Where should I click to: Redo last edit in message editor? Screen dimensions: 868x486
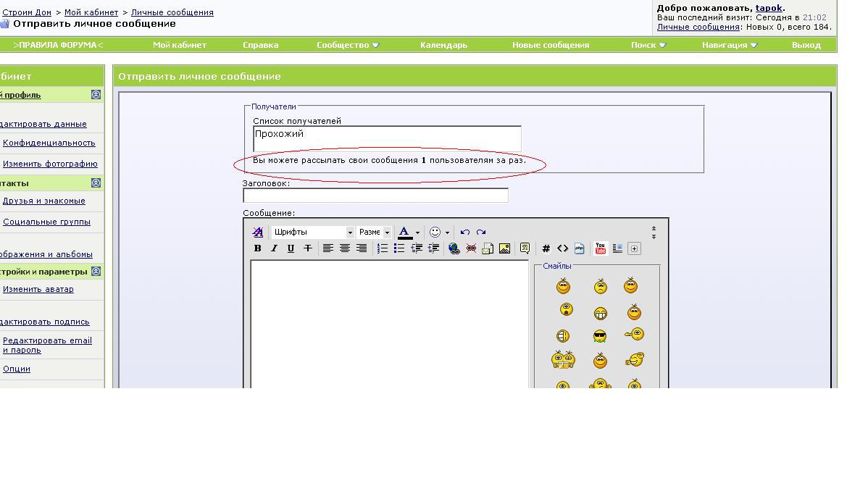[481, 232]
